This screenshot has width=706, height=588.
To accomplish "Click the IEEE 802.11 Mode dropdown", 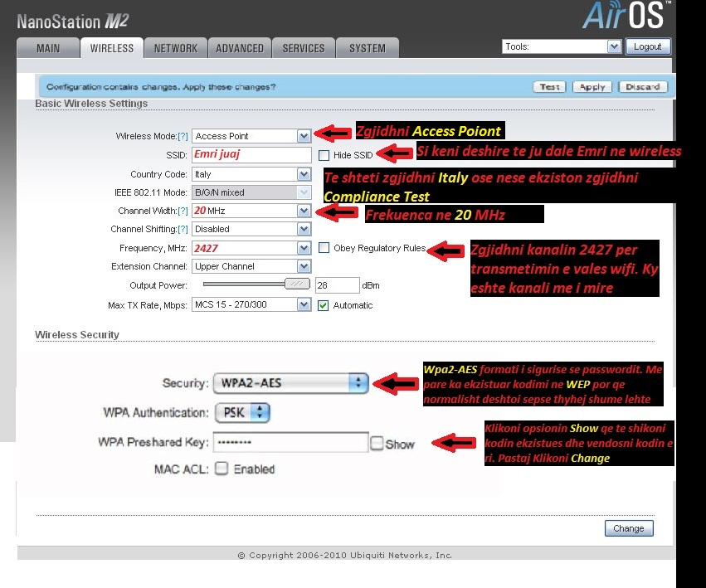I will (x=251, y=192).
